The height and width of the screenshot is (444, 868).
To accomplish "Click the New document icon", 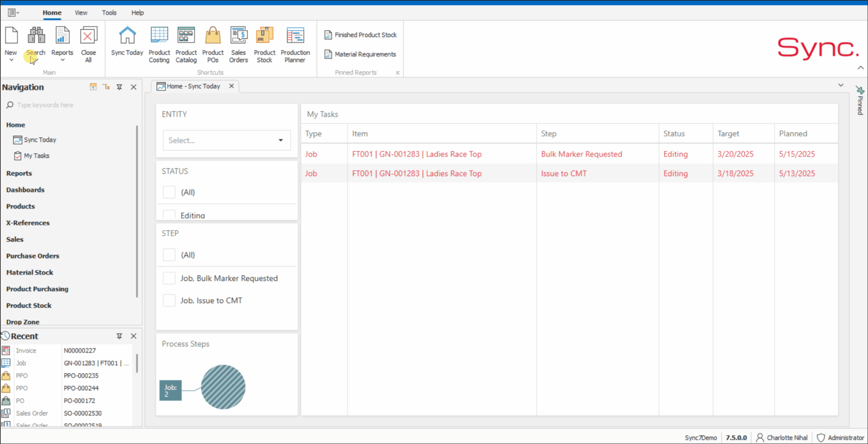I will [x=11, y=36].
